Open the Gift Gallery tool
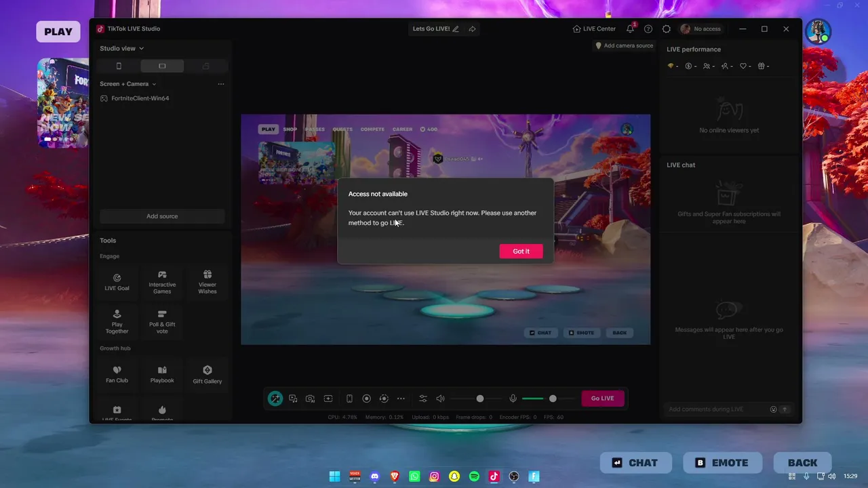 208,375
